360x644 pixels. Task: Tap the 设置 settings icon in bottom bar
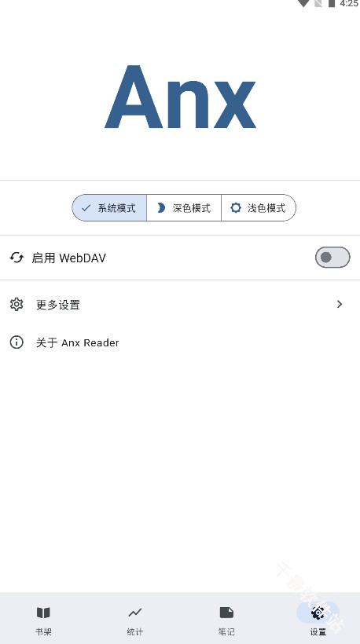(x=318, y=613)
